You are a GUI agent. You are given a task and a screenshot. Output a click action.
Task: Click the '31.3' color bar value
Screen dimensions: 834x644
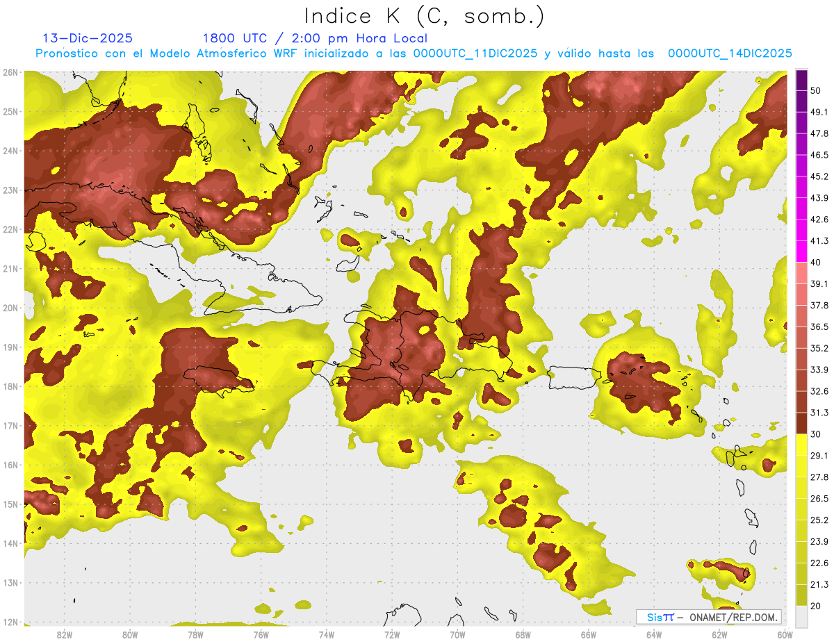(x=819, y=413)
